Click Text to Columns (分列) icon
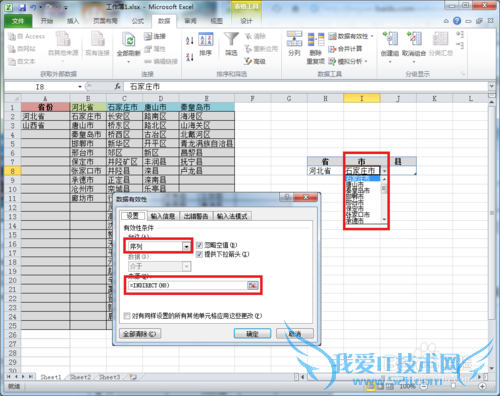The width and height of the screenshot is (500, 396). tap(294, 39)
